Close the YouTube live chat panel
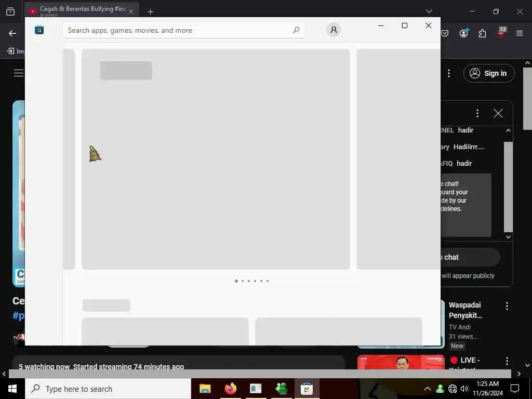 (x=498, y=113)
